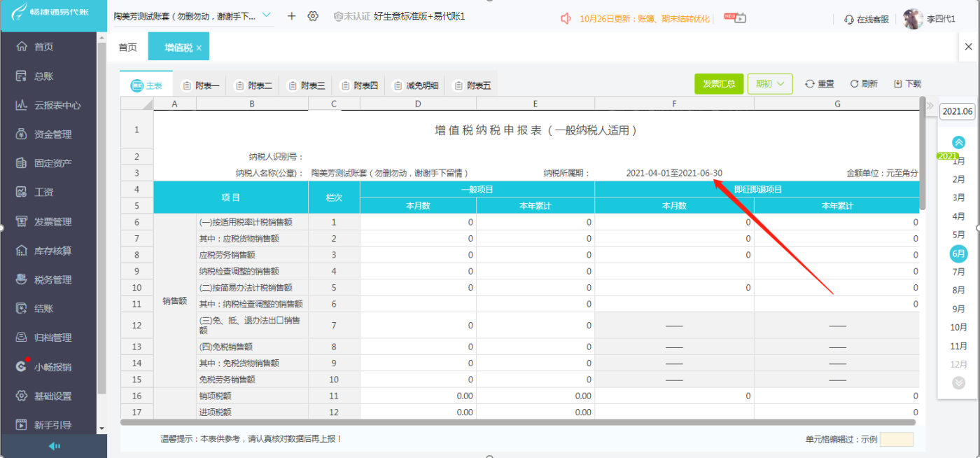
Task: Switch to 附表一 sheet tab
Action: (200, 85)
